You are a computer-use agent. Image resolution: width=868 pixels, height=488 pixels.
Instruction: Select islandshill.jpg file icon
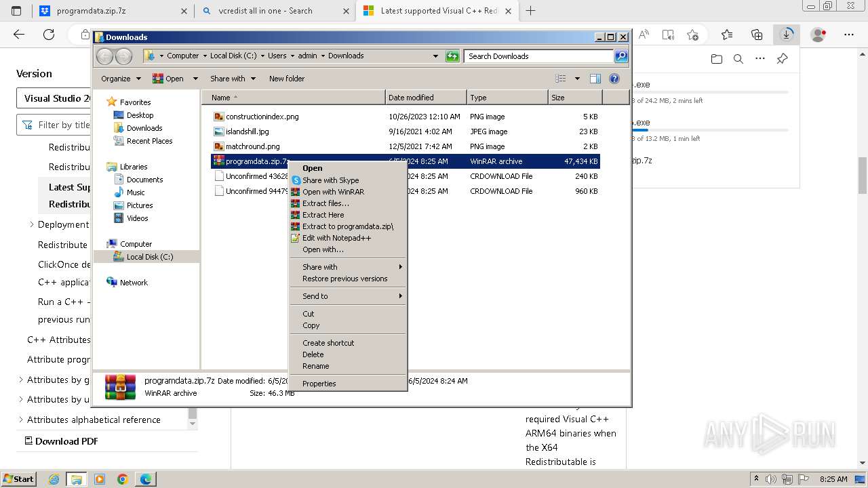click(x=218, y=131)
